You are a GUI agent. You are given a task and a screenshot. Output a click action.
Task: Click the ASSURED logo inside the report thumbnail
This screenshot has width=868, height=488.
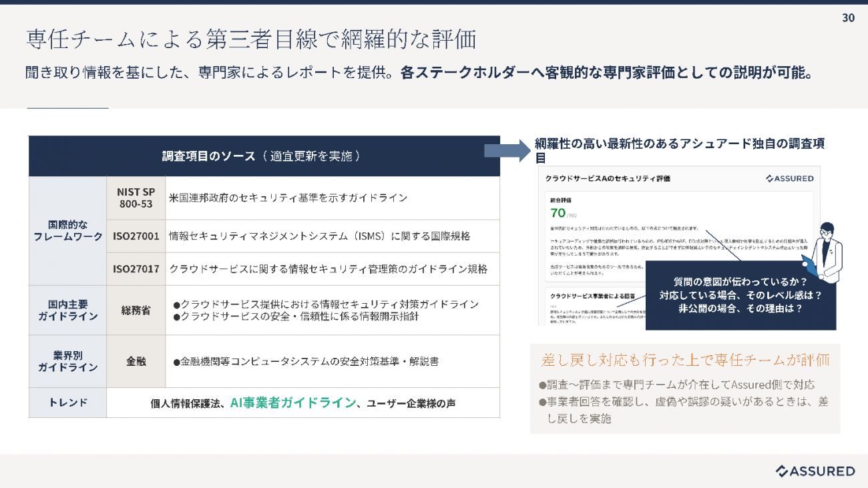789,179
